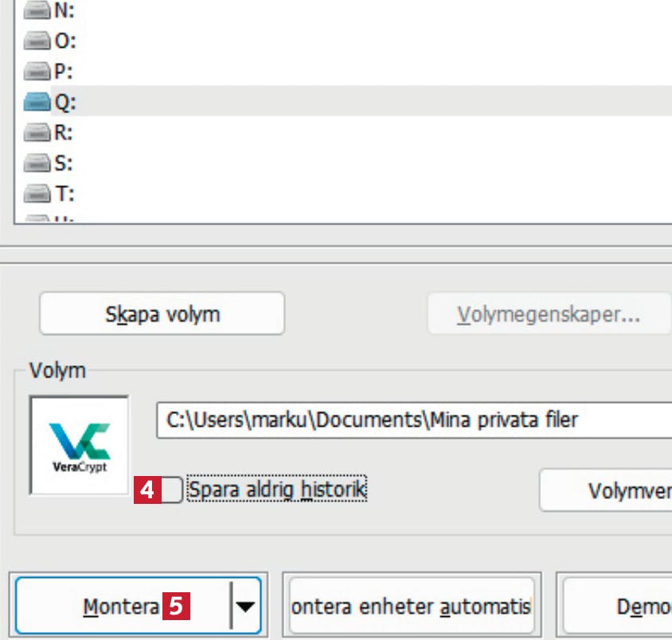Screen dimensions: 672x640
Task: Click the Spara aldrig historik label
Action: coord(277,490)
